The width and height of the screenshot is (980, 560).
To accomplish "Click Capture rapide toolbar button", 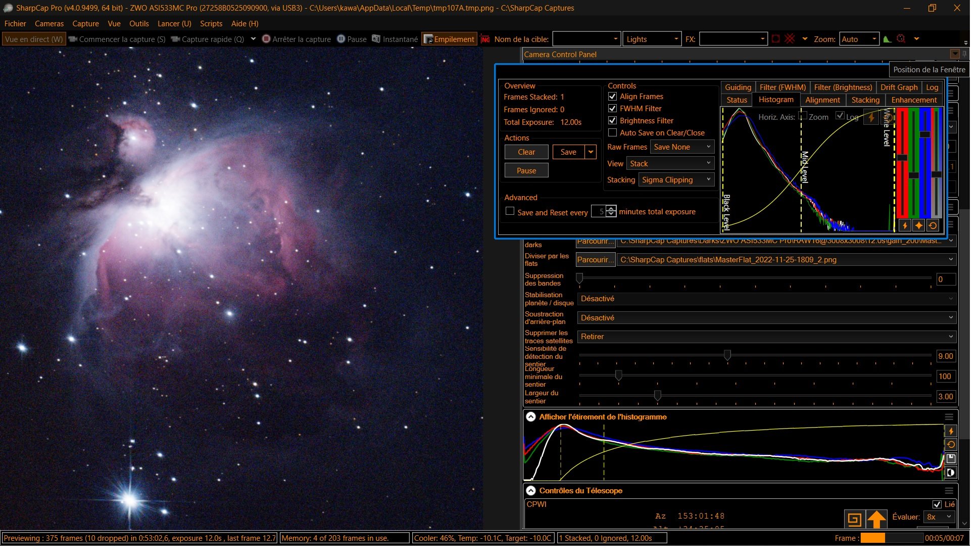I will coord(208,39).
